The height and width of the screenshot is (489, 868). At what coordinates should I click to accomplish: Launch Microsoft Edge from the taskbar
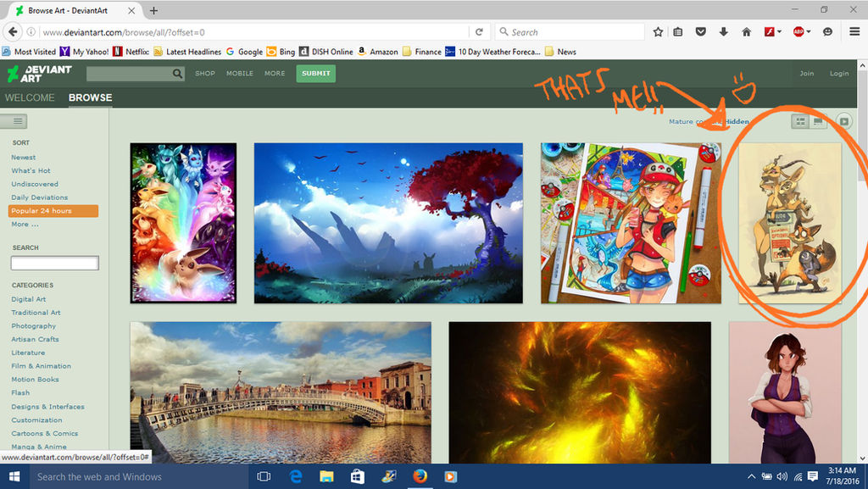(x=296, y=476)
